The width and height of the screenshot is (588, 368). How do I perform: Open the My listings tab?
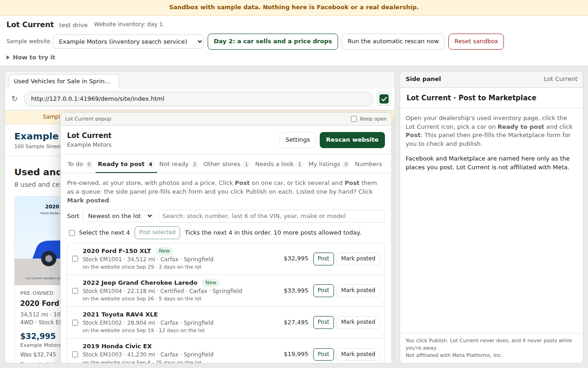[329, 164]
